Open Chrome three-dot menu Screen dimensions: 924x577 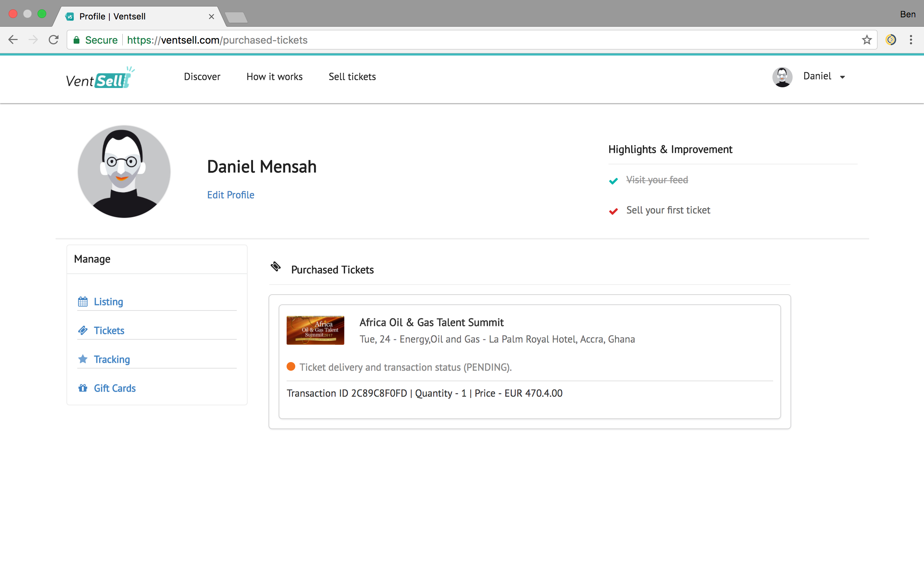coord(911,40)
